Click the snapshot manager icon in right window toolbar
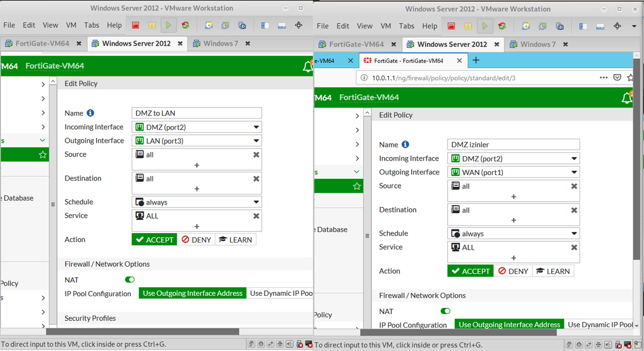Viewport: 644px width, 351px height. click(559, 26)
